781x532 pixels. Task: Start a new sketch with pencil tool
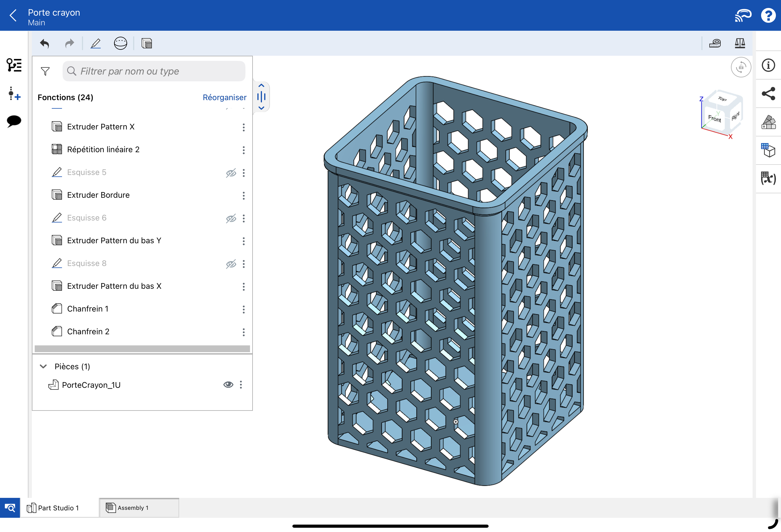point(96,44)
